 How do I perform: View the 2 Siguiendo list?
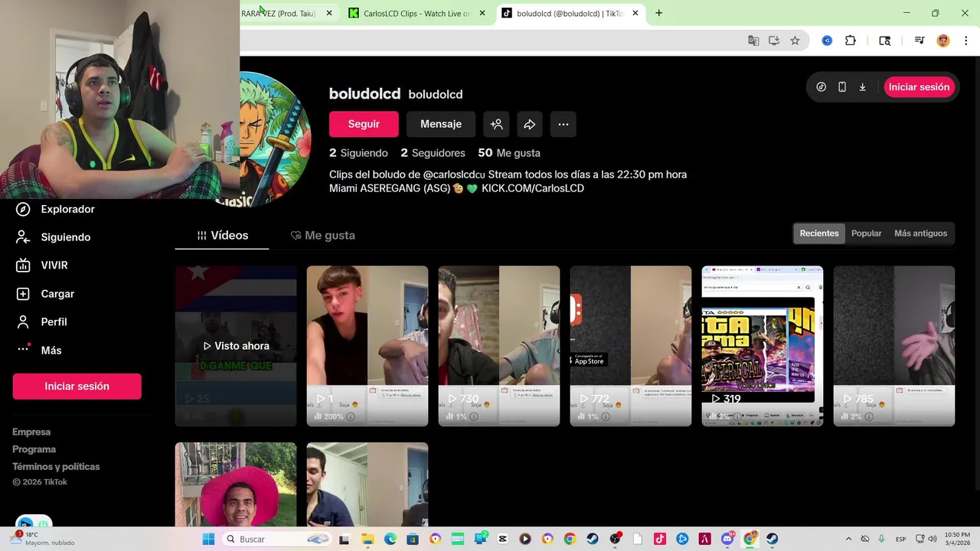358,153
